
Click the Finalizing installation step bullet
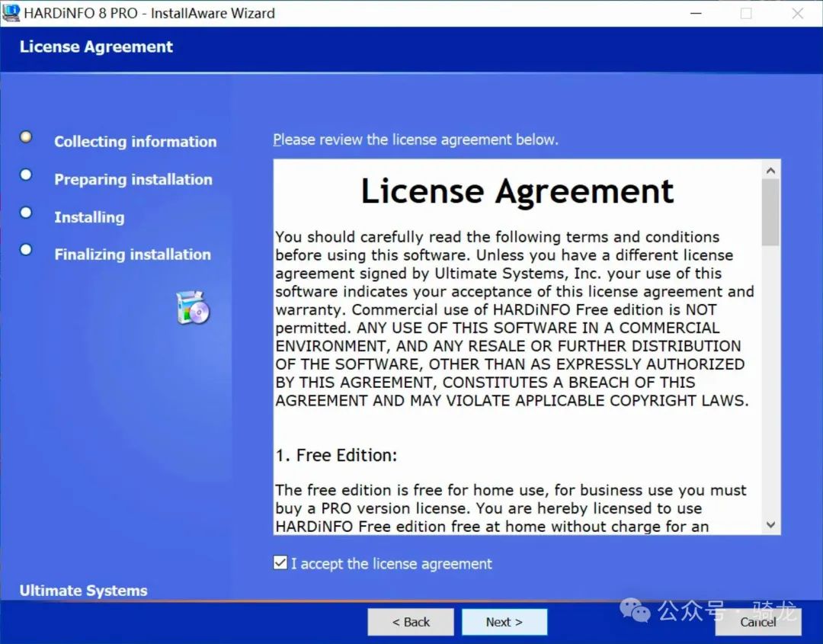26,250
